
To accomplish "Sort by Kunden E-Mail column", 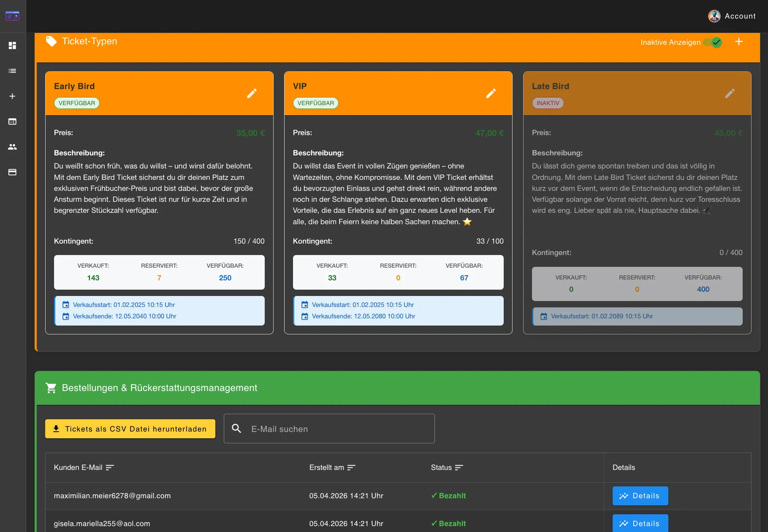I will point(110,467).
